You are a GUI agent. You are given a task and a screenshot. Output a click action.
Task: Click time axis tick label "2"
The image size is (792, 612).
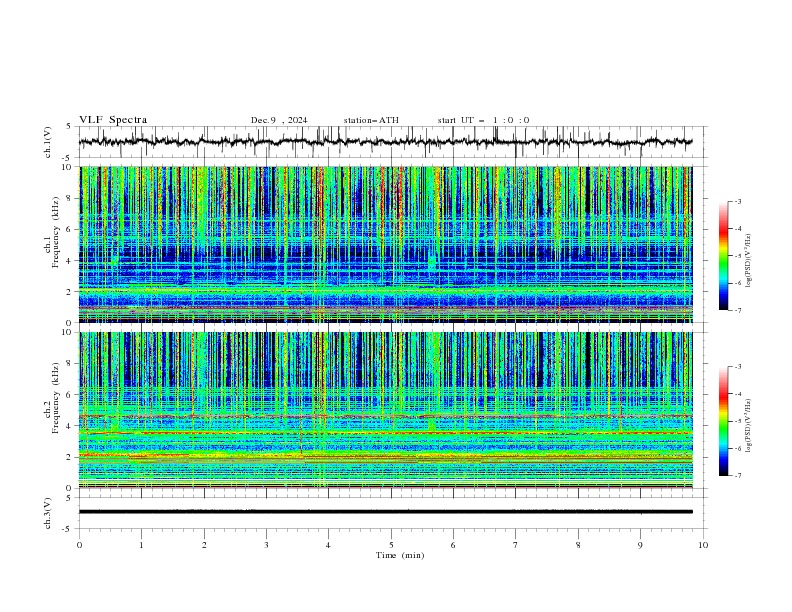click(x=204, y=545)
